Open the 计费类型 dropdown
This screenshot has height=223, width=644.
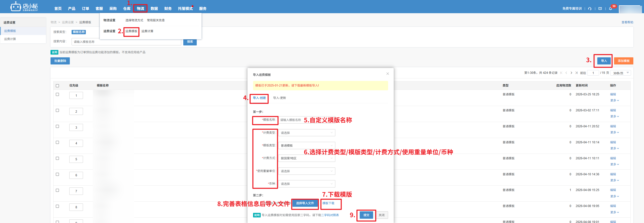306,133
